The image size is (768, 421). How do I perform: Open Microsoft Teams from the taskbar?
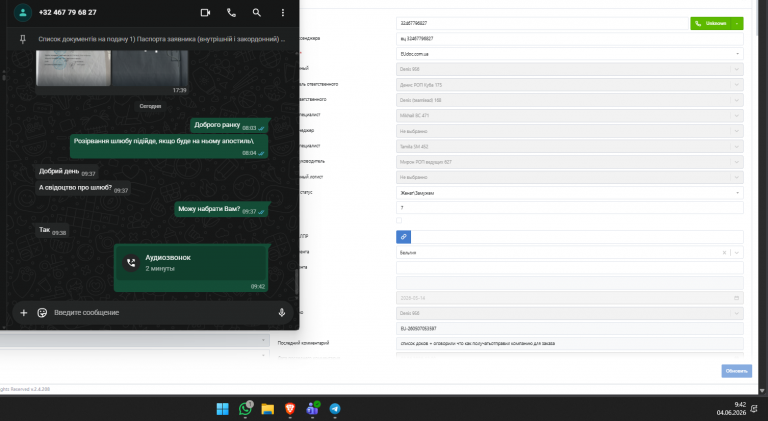312,409
